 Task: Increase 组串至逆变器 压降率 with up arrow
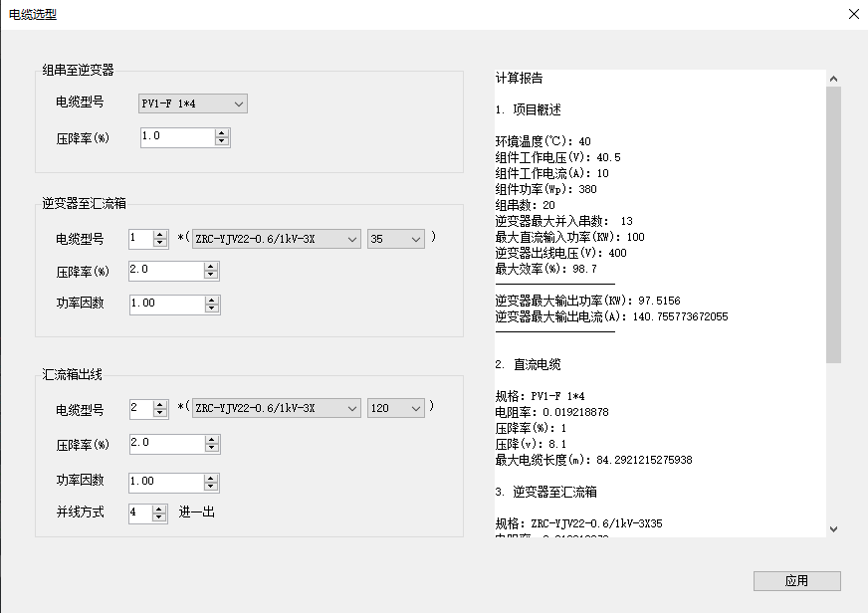pos(222,132)
